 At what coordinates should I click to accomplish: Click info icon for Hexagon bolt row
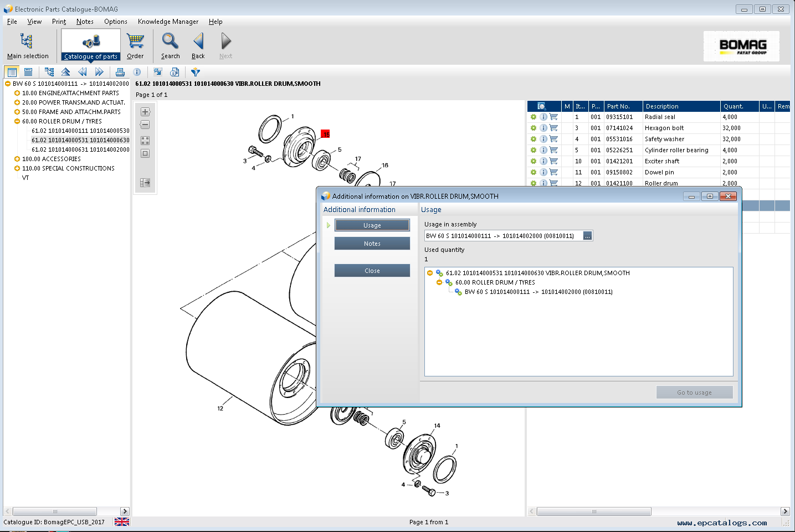[543, 128]
